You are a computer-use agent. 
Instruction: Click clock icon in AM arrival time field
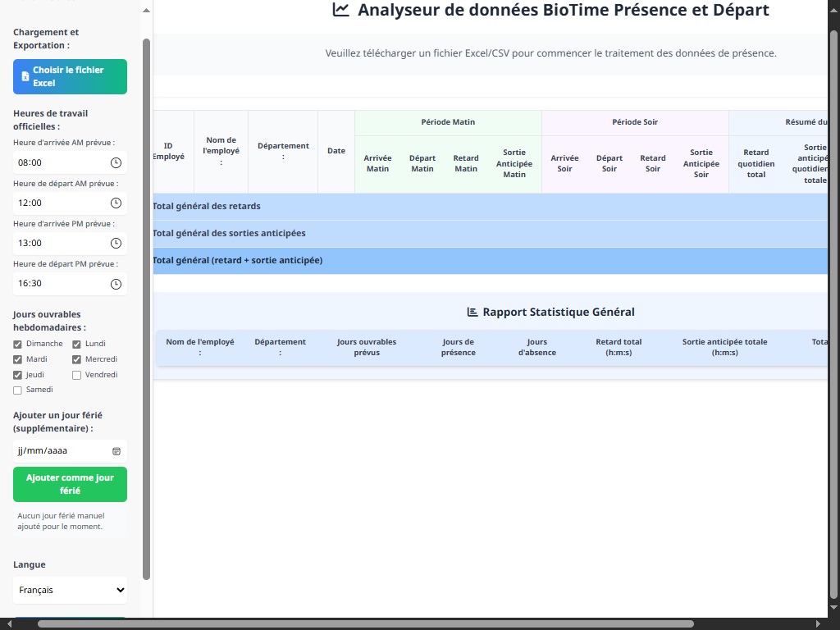[116, 163]
